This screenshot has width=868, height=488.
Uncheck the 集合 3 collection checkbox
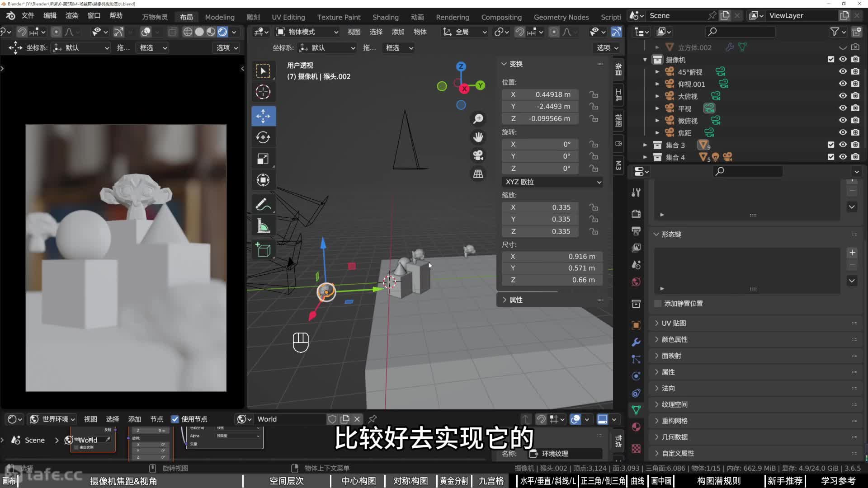[831, 145]
